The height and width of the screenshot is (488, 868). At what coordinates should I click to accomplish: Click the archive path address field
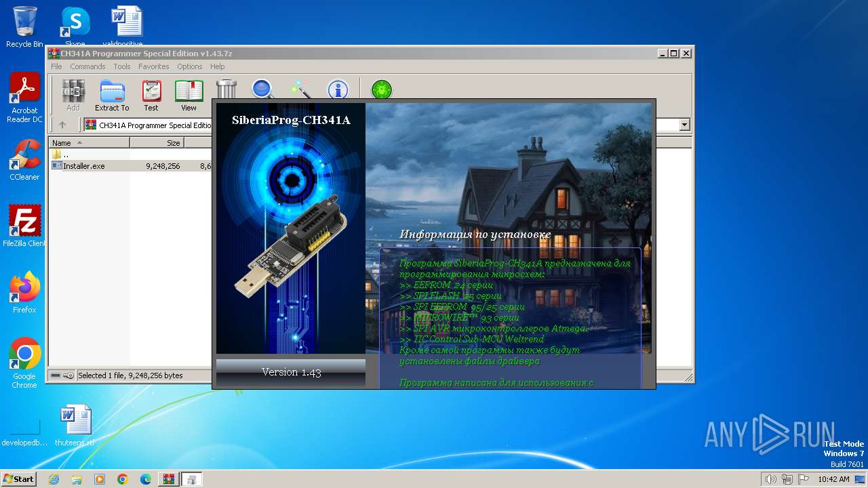155,125
